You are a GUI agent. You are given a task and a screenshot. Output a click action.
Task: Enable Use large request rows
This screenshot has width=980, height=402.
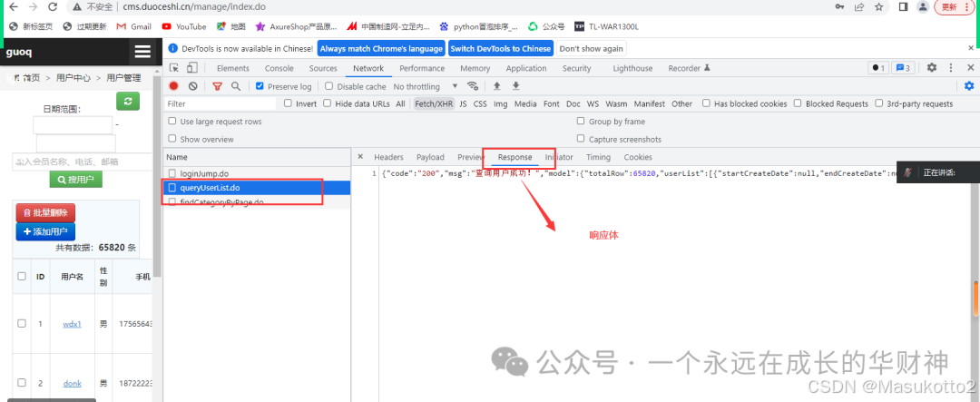[x=172, y=122]
